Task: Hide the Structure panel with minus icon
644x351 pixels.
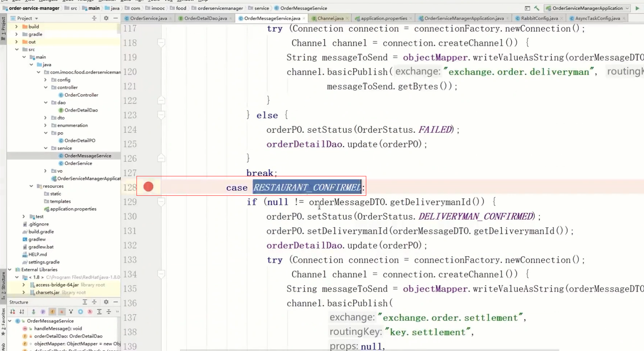Action: [115, 302]
